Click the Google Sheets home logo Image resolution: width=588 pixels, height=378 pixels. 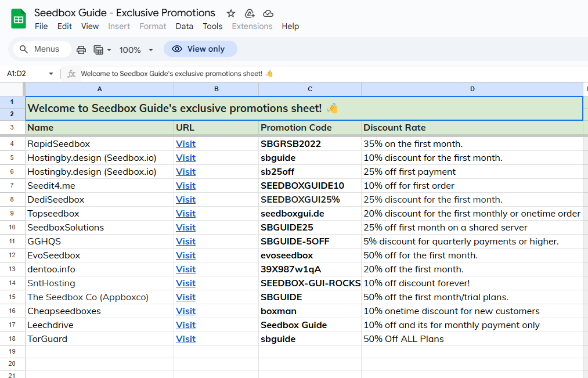[x=19, y=19]
